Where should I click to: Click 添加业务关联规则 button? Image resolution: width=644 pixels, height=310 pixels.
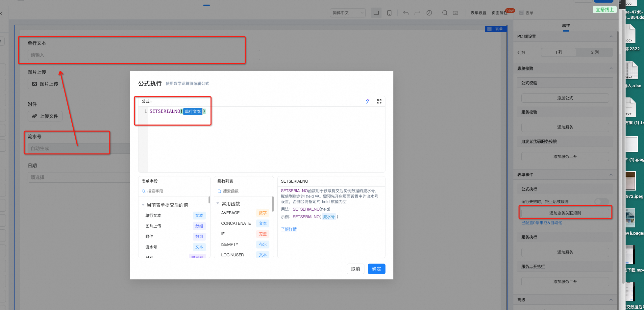click(565, 213)
